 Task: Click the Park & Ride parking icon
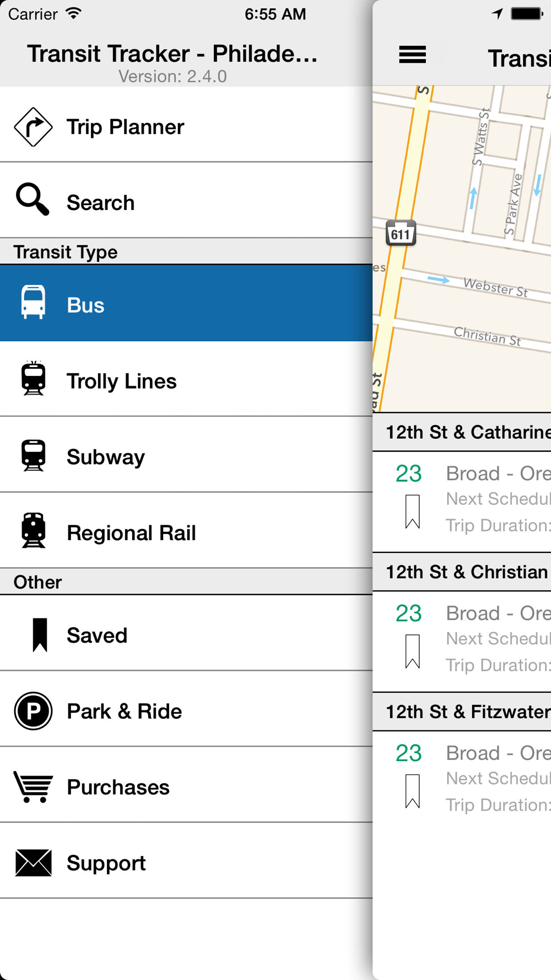click(x=33, y=711)
